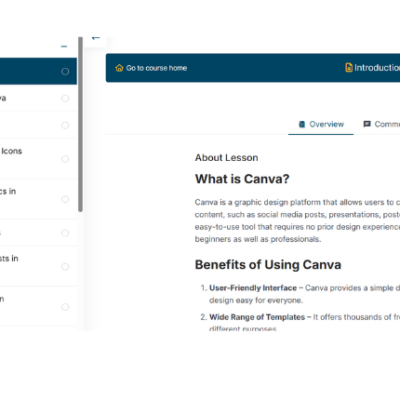Image resolution: width=400 pixels, height=400 pixels.
Task: Toggle completion circle for the 'sts in' lesson
Action: pos(65,267)
